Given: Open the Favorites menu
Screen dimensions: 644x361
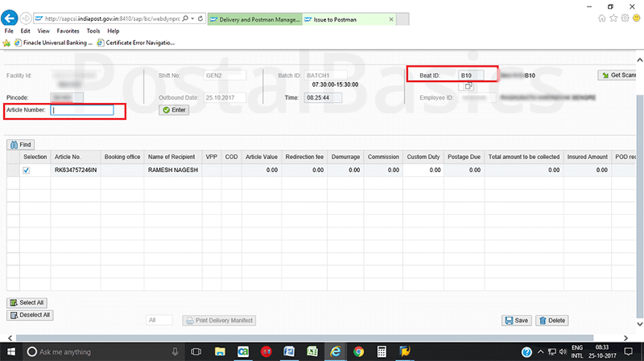Looking at the screenshot, I should click(68, 31).
